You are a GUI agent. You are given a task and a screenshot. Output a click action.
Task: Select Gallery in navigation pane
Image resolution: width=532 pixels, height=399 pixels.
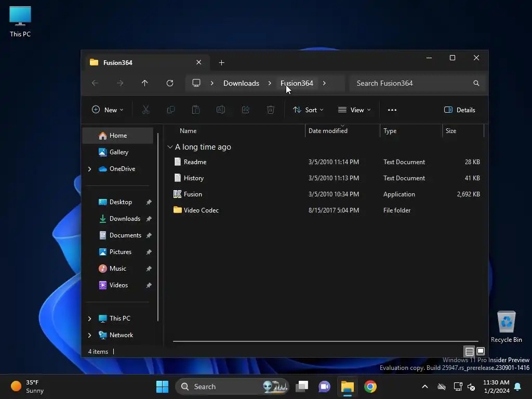(118, 152)
